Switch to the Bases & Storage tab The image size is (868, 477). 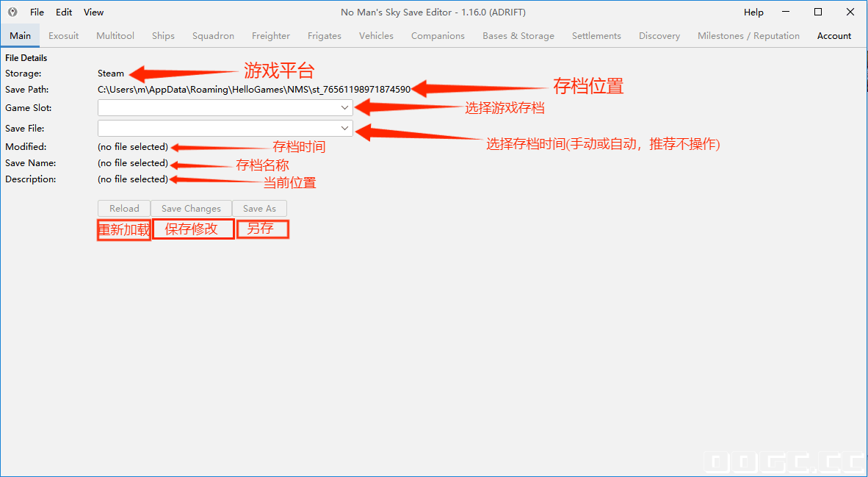coord(518,36)
